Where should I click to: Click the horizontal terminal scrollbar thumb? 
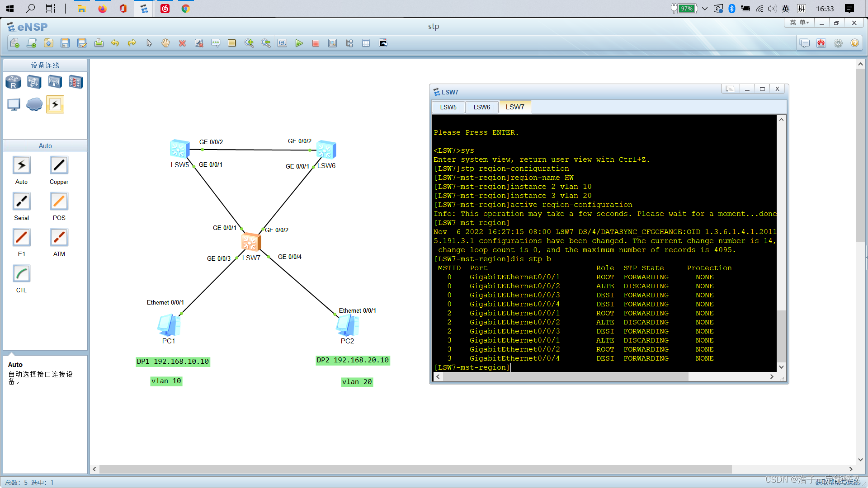pos(565,376)
